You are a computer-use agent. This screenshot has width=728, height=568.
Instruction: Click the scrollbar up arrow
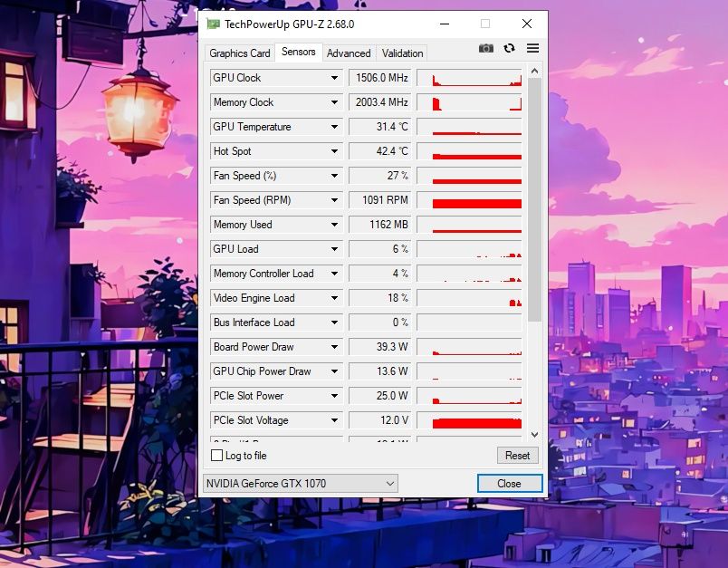pyautogui.click(x=534, y=71)
